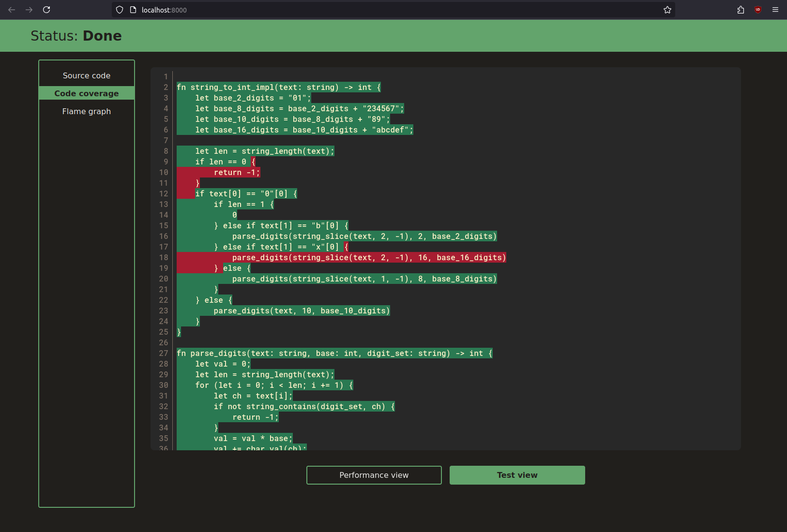787x532 pixels.
Task: Click the '} else {' line on line 22
Action: click(x=213, y=300)
